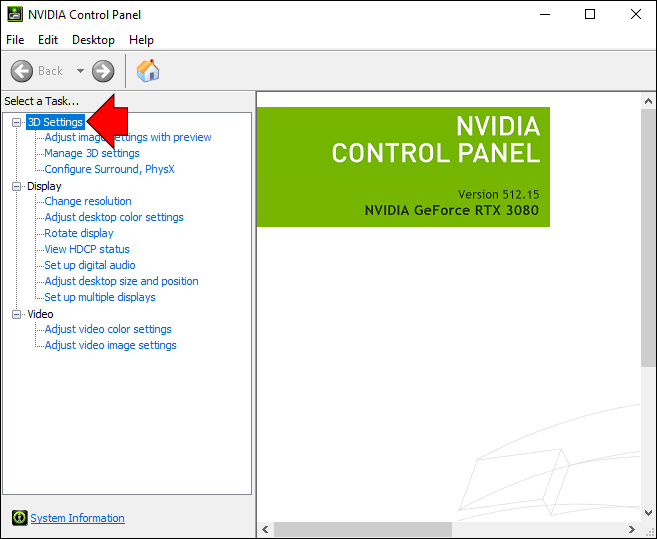Close the NVIDIA Control Panel window
The image size is (657, 539).
click(x=636, y=14)
